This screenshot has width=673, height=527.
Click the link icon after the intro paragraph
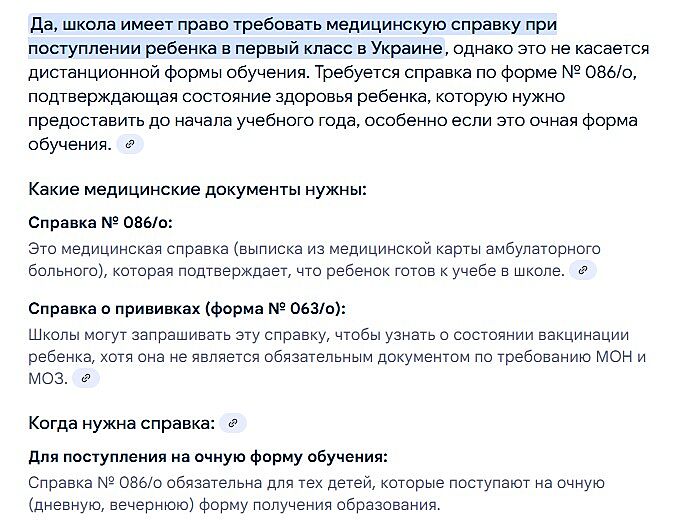[x=130, y=144]
